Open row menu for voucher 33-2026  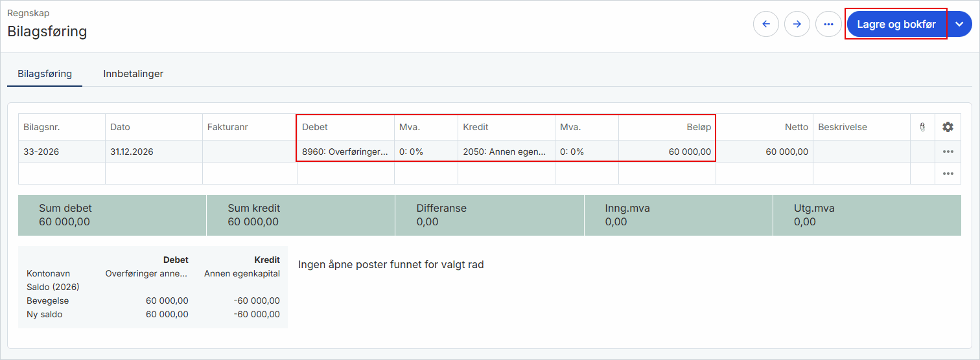pos(948,152)
